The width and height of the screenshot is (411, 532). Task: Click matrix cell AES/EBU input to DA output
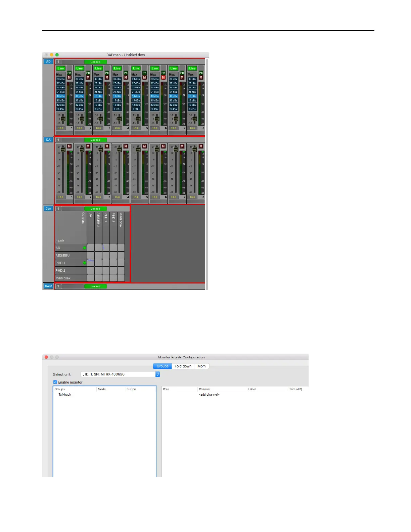(91, 255)
